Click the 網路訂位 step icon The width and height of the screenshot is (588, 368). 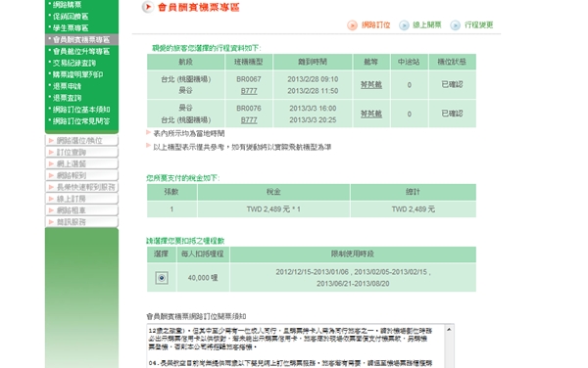[x=352, y=25]
